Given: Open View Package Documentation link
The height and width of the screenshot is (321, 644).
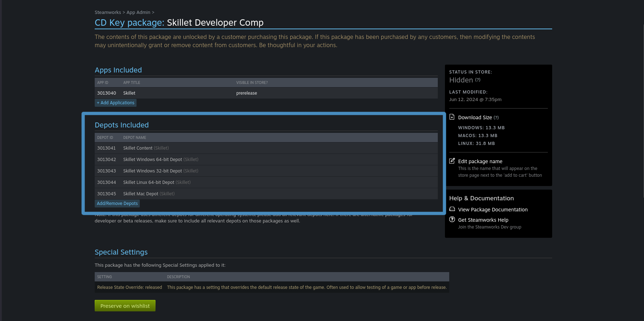Looking at the screenshot, I should point(492,210).
